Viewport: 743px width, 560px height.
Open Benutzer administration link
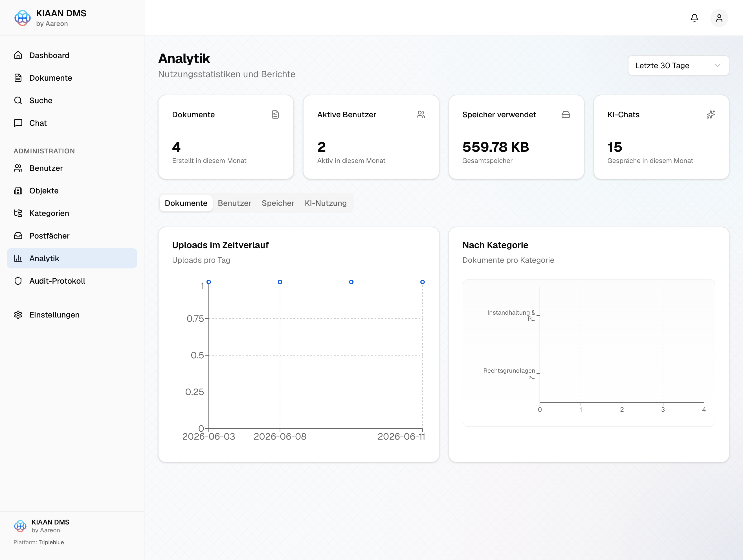click(72, 168)
